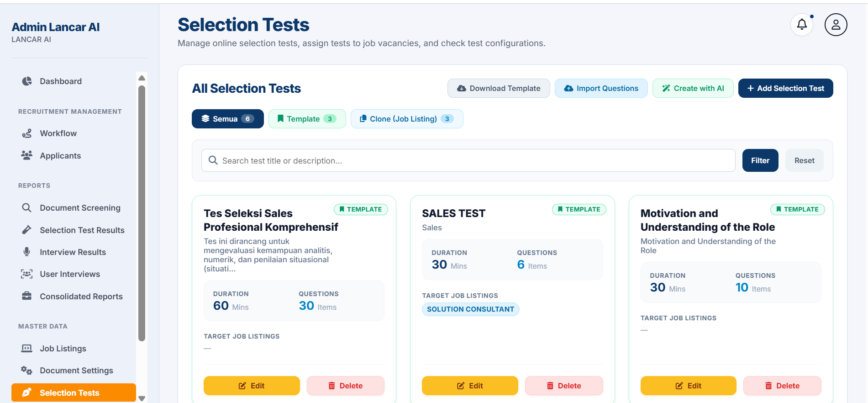Click the sidebar scrollbar up arrow

142,78
